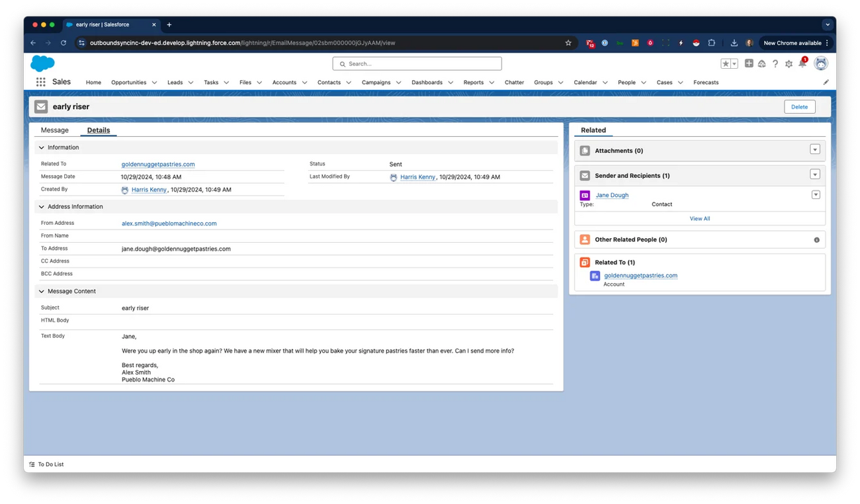Open the dropdown on Jane Dough's row
Screen dimensions: 860x504
pyautogui.click(x=816, y=194)
